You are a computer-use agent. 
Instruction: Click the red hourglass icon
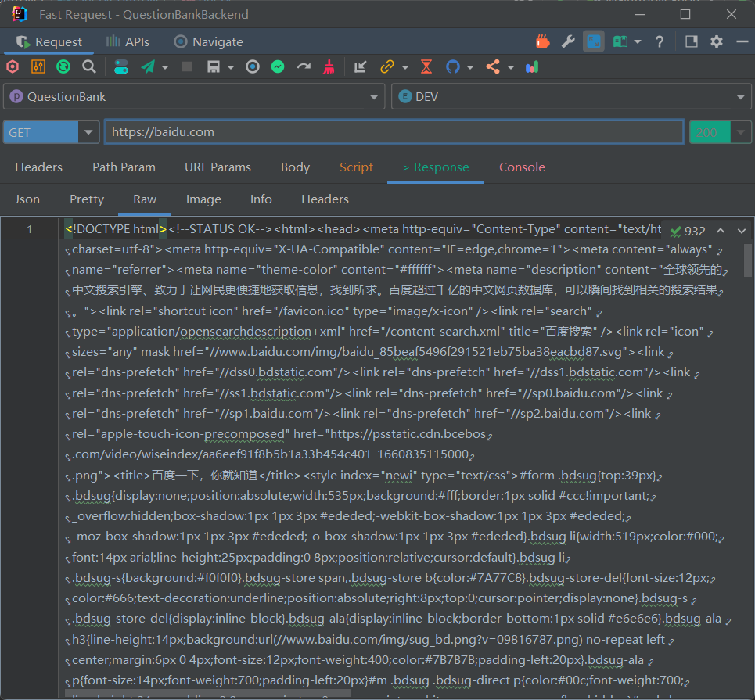[426, 67]
